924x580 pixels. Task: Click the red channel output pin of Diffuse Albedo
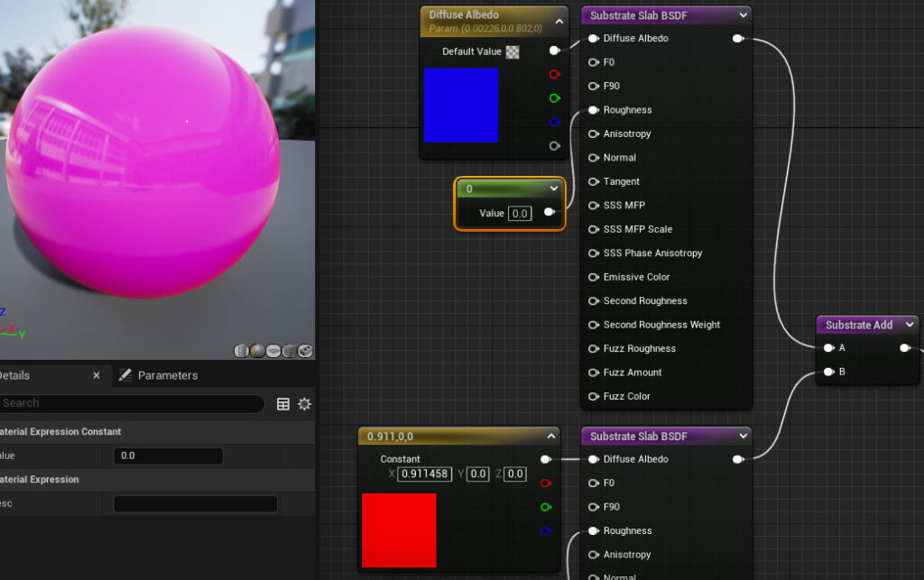click(554, 74)
